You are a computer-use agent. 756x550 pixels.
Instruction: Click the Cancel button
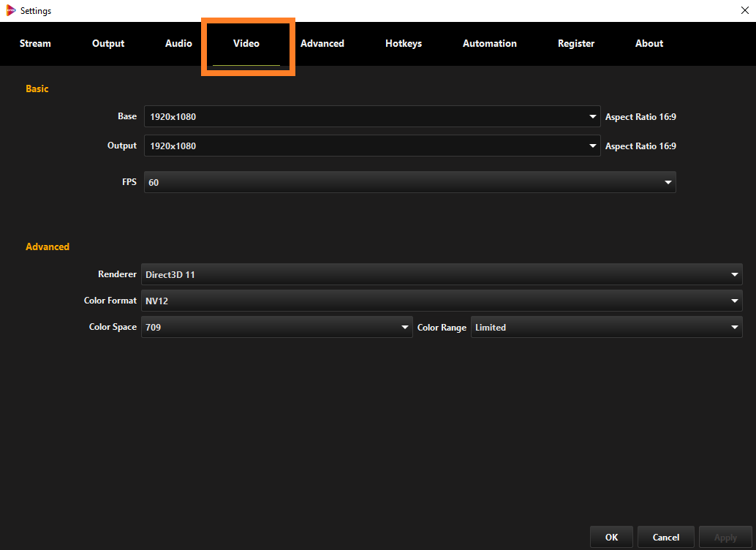(x=666, y=537)
